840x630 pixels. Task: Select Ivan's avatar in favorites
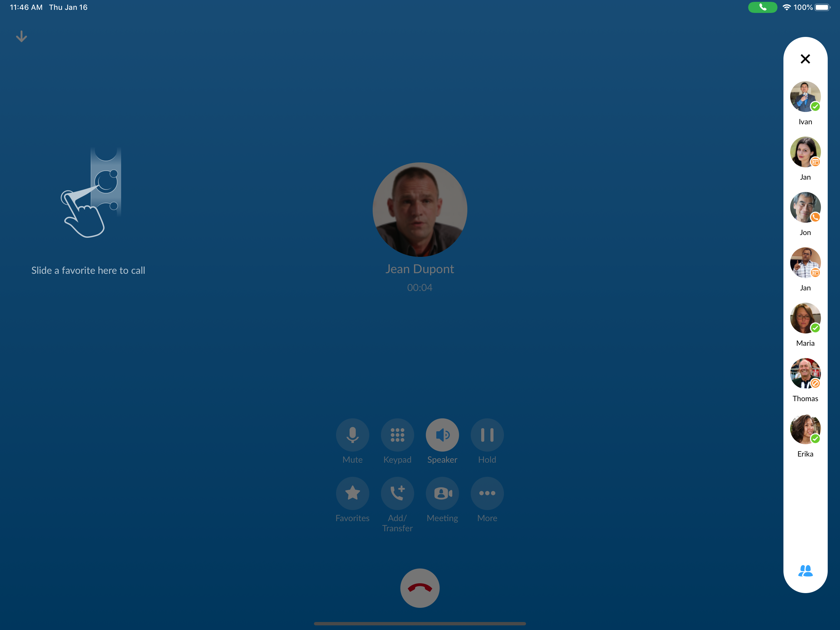pyautogui.click(x=805, y=97)
